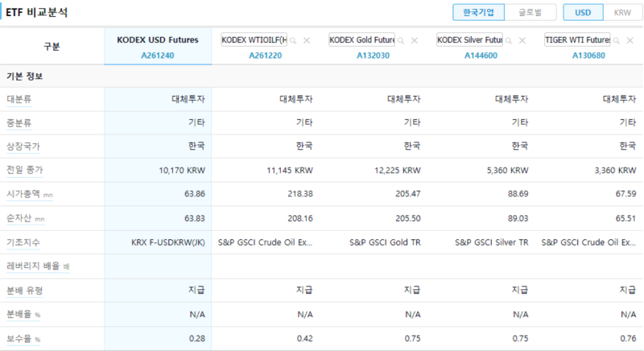Open ticker link A130680
Viewport: 644px width, 351px height.
pyautogui.click(x=588, y=56)
